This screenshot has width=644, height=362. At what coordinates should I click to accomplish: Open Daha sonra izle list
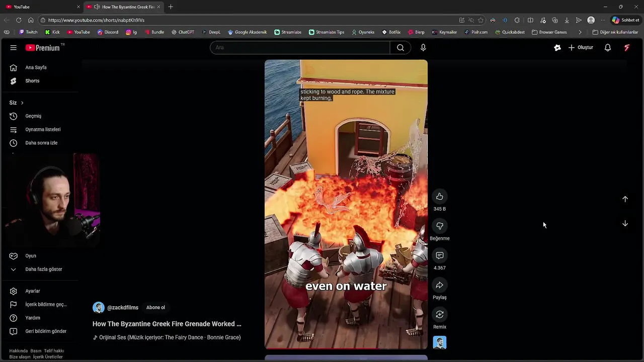[x=40, y=143]
